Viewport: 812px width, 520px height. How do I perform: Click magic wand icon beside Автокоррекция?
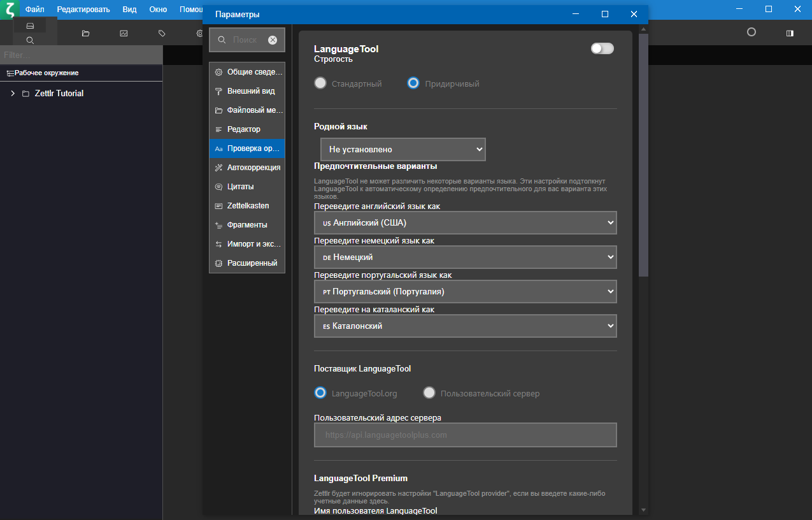(218, 168)
